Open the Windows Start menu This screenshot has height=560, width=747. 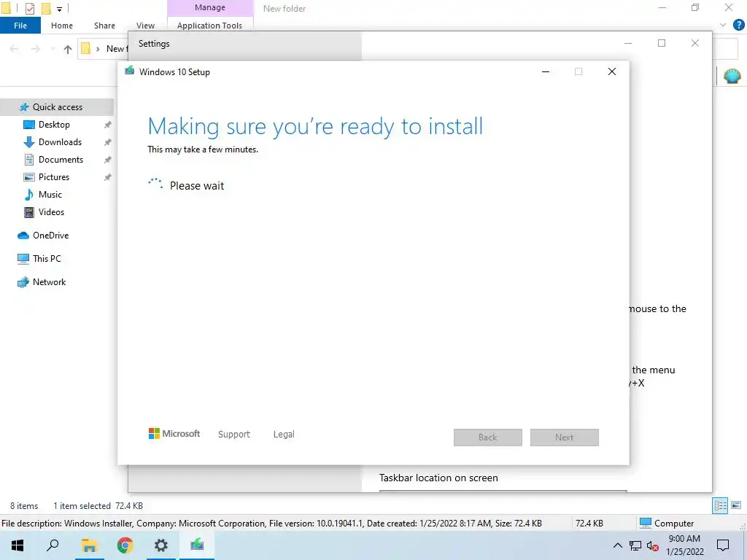pyautogui.click(x=18, y=545)
